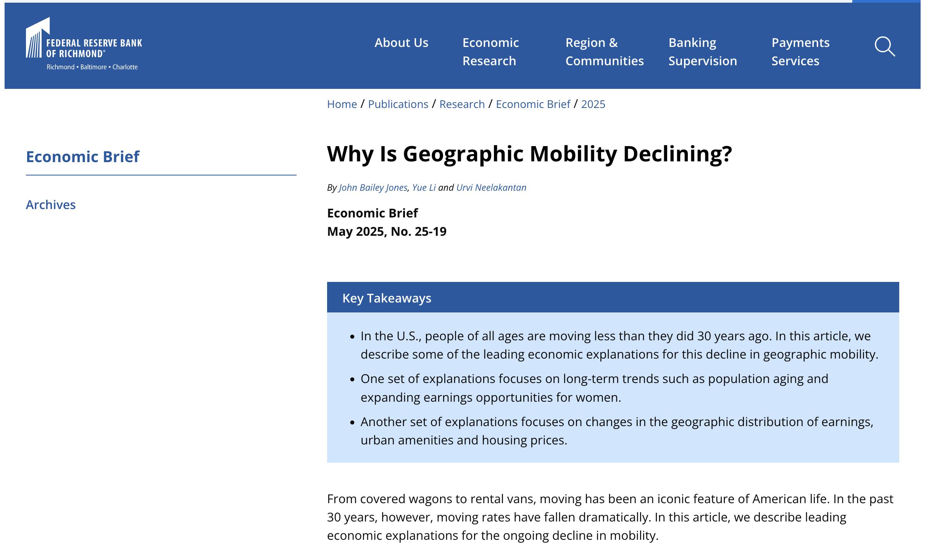929x560 pixels.
Task: Click the Federal Reserve Bank of Richmond logo
Action: tap(84, 44)
